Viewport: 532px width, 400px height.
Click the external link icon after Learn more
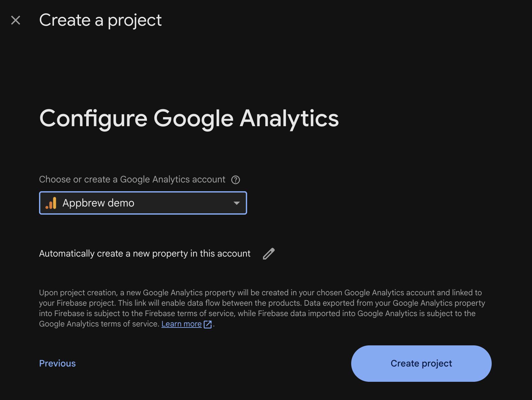[207, 324]
